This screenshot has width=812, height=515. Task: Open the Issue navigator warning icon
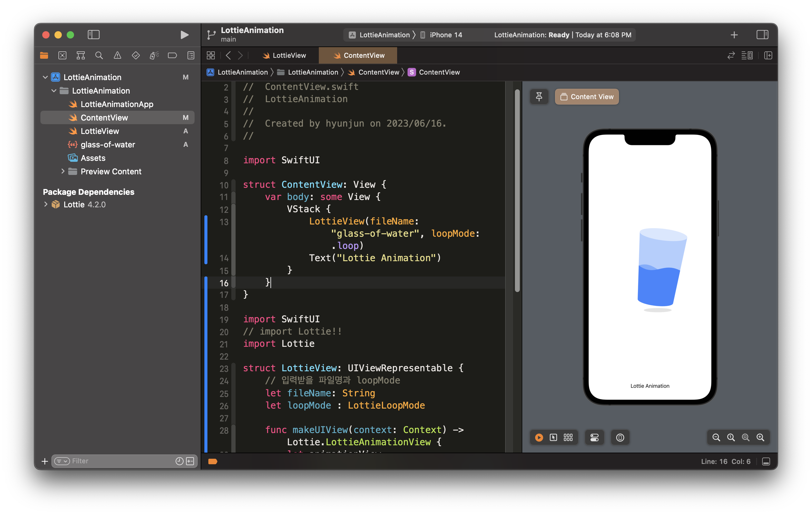tap(117, 55)
